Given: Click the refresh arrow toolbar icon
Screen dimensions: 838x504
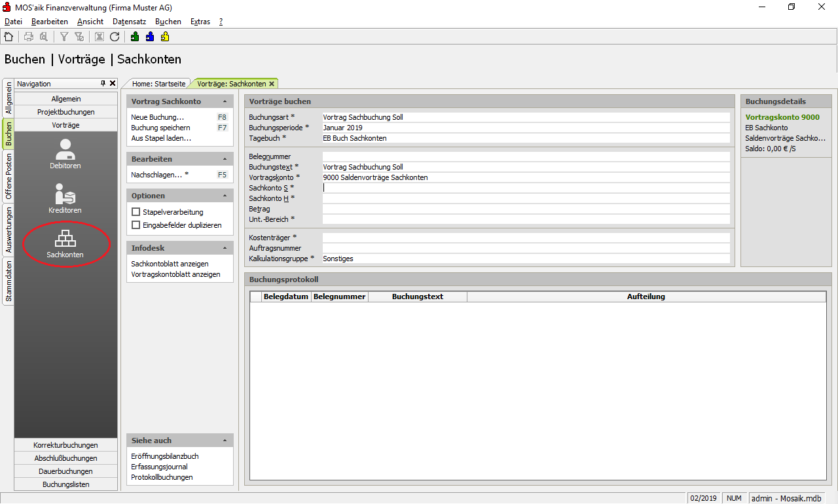Looking at the screenshot, I should click(115, 37).
